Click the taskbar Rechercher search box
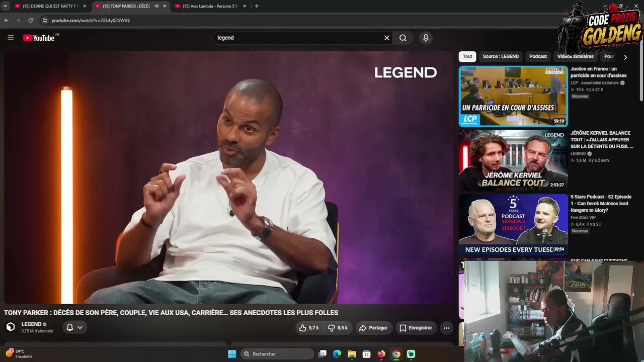The image size is (644, 362). point(277,354)
